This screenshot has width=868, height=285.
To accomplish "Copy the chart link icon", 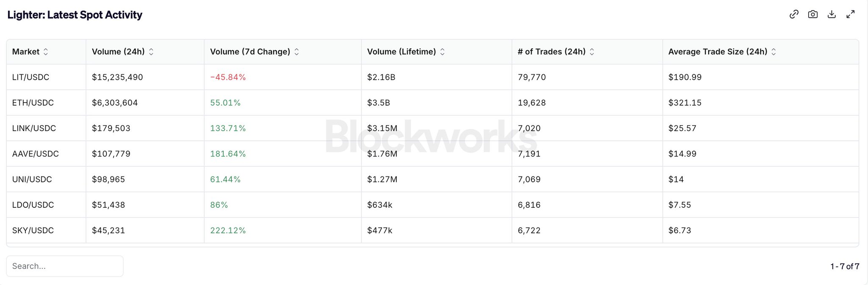I will click(794, 14).
